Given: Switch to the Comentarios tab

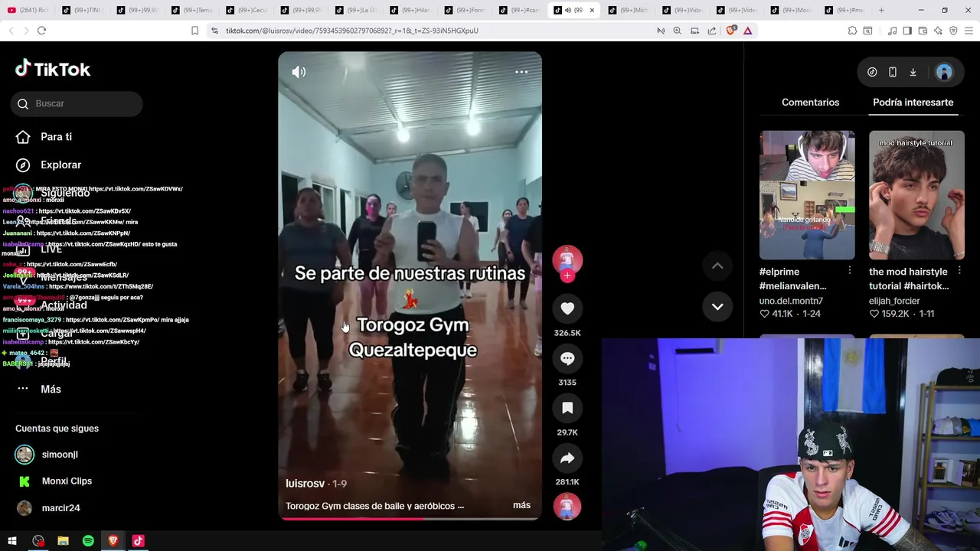Looking at the screenshot, I should click(810, 103).
